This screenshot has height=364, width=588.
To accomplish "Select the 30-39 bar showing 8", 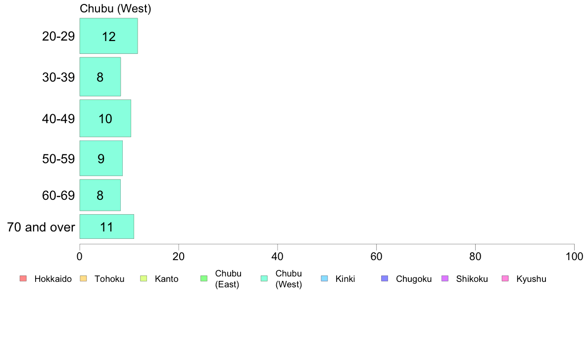I will point(100,77).
